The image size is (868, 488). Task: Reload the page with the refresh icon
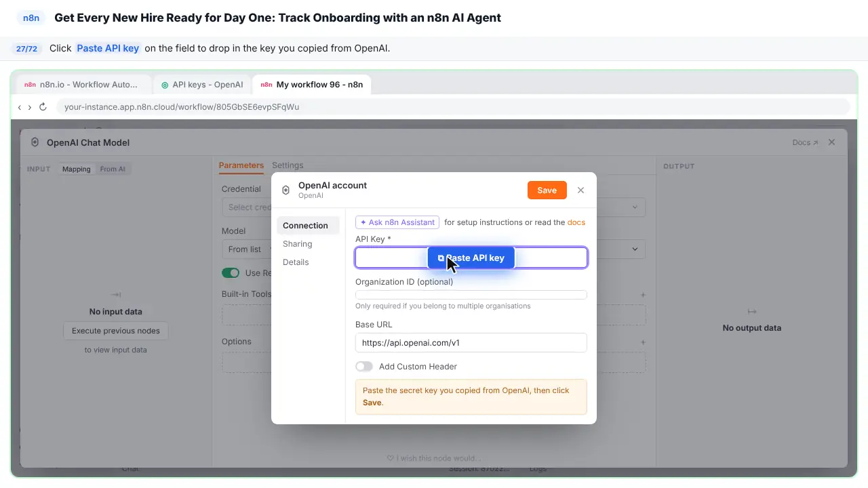pos(43,107)
